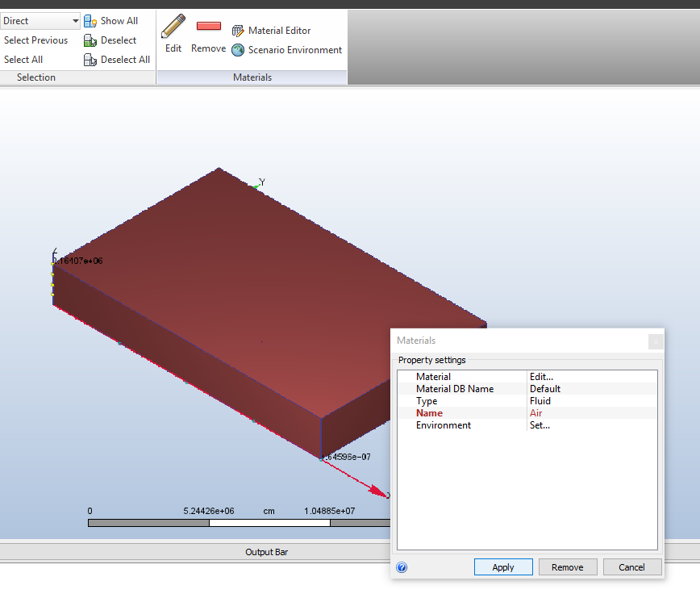The height and width of the screenshot is (602, 700).
Task: Click the red Remove material icon
Action: pos(208,27)
